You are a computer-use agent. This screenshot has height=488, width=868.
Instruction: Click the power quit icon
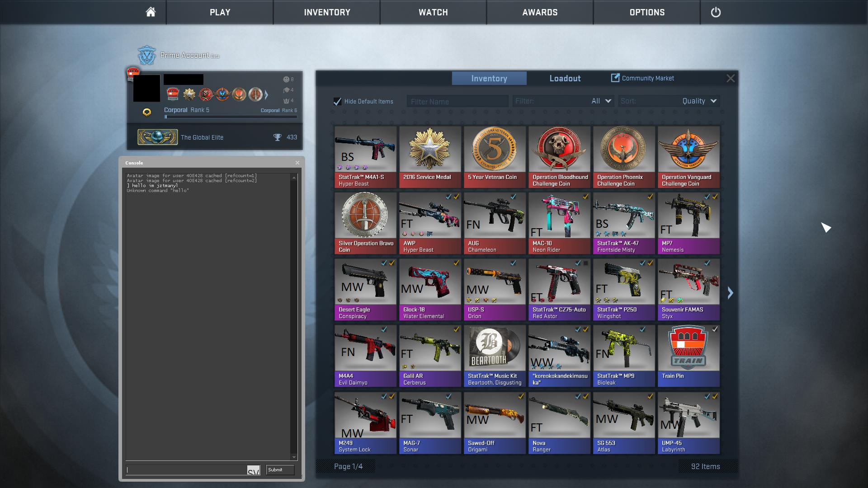[716, 12]
